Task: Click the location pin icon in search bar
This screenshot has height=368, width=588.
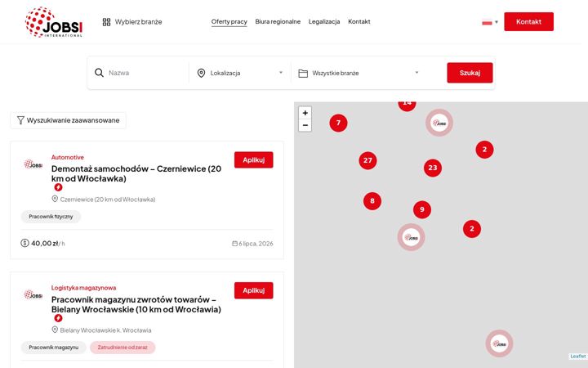Action: (202, 73)
